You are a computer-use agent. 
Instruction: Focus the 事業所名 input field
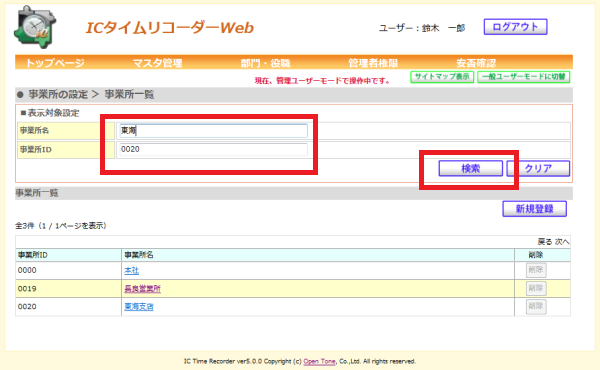coord(213,130)
